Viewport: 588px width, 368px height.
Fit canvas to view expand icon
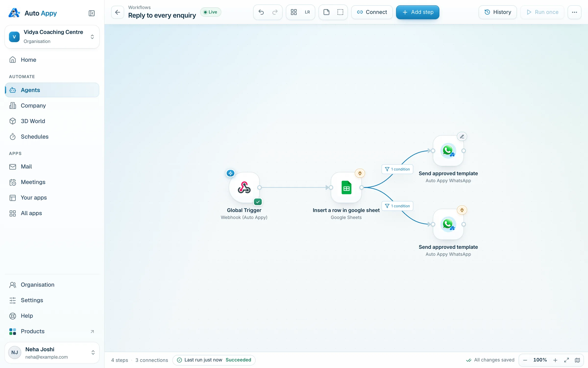click(566, 360)
